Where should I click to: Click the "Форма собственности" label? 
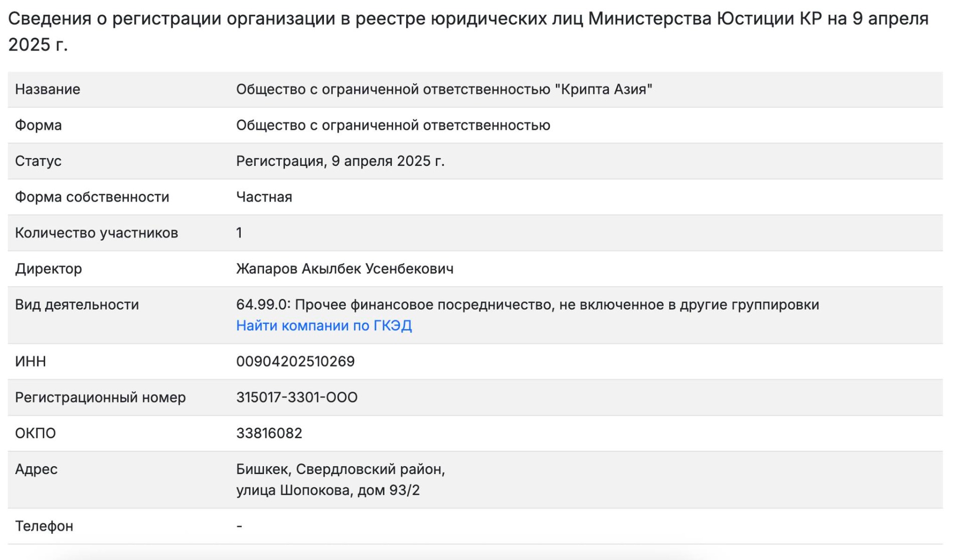coord(92,197)
